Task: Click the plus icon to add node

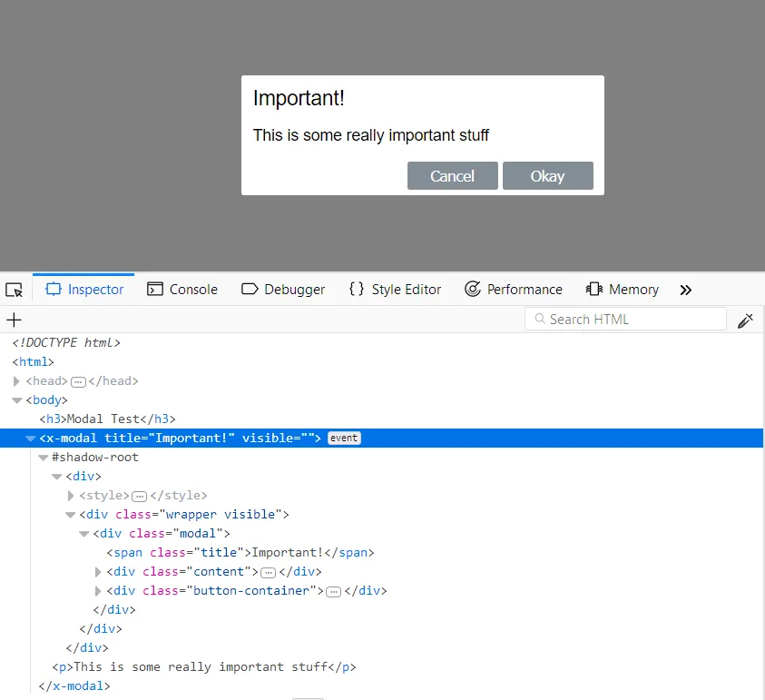Action: coord(14,320)
